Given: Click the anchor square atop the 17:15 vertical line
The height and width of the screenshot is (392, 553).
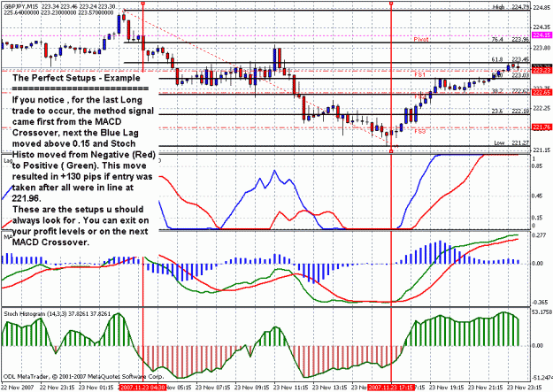Looking at the screenshot, I should [391, 3].
